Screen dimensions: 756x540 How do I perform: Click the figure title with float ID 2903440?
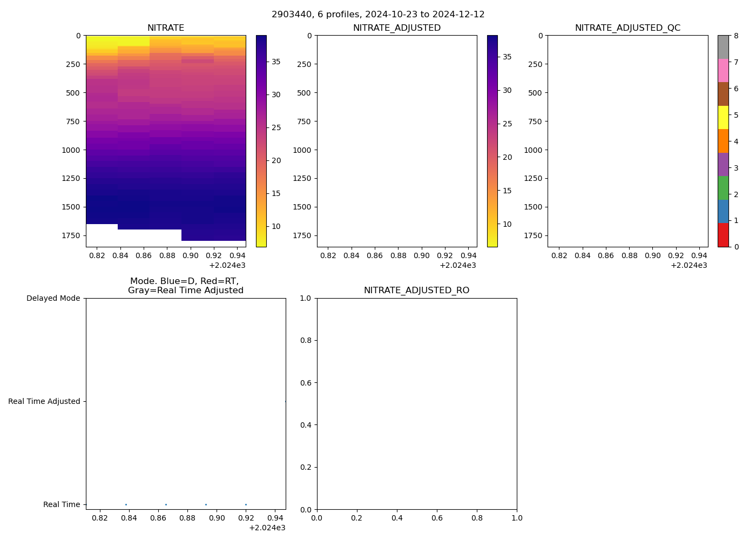click(378, 15)
